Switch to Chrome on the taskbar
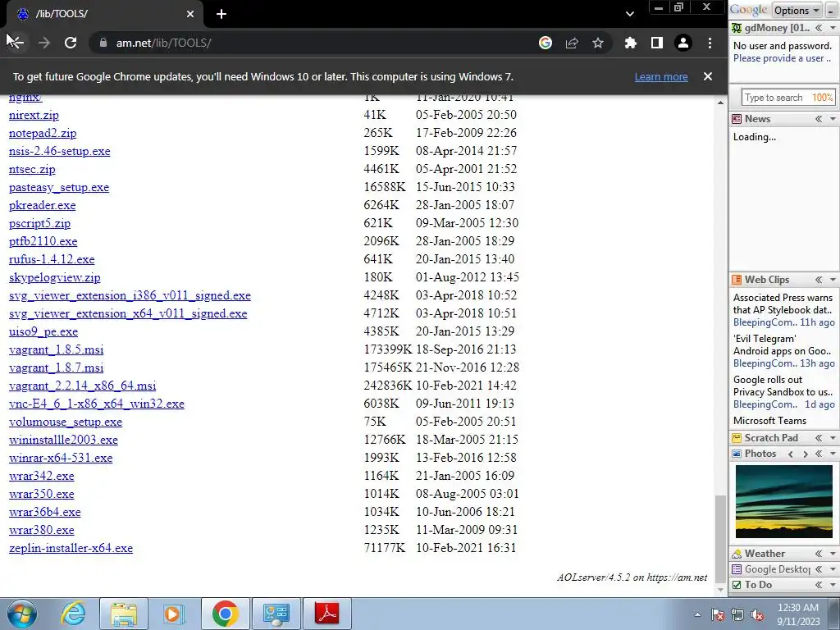This screenshot has height=630, width=840. click(x=225, y=614)
